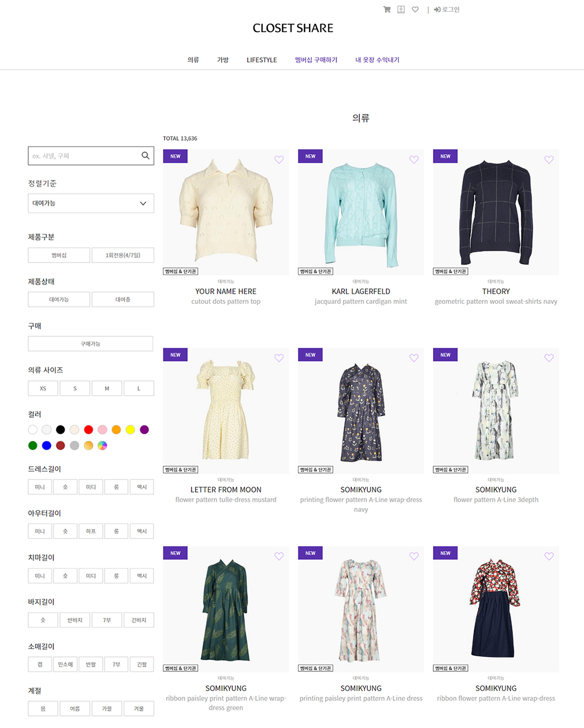Viewport: 584px width, 728px height.
Task: Click the 내 옷장 수익내기 link
Action: pos(377,60)
